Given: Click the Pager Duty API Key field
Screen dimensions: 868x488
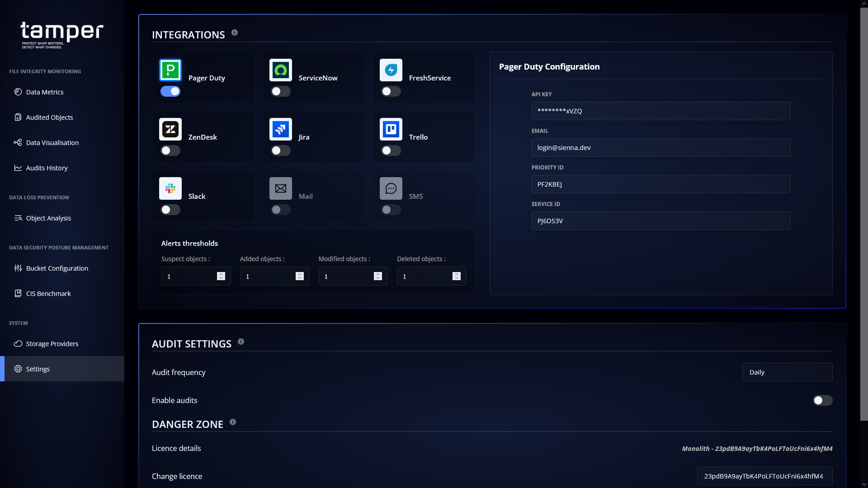Looking at the screenshot, I should (660, 111).
